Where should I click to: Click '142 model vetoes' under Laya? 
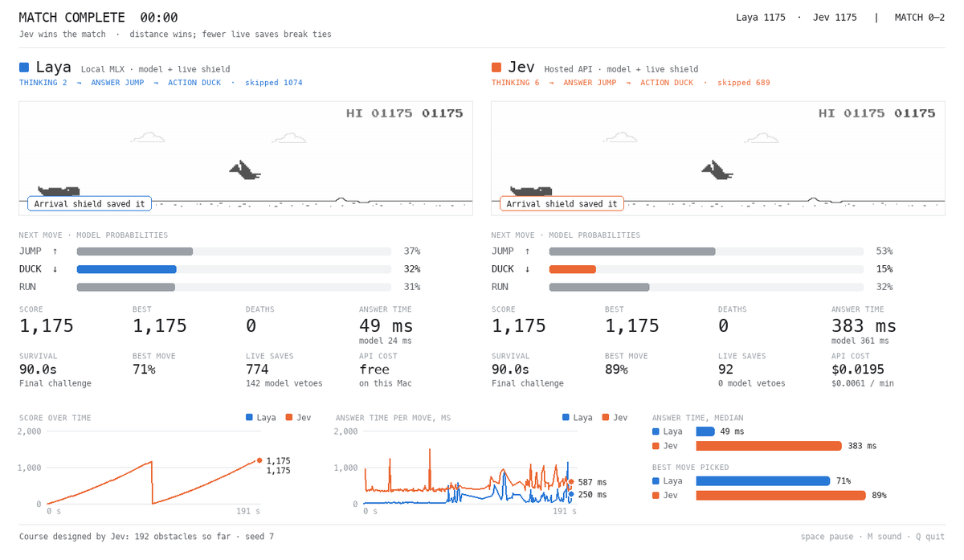click(284, 383)
